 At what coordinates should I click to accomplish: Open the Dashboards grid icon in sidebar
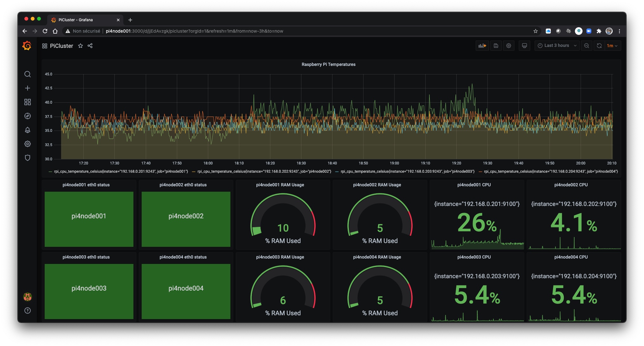(x=28, y=102)
